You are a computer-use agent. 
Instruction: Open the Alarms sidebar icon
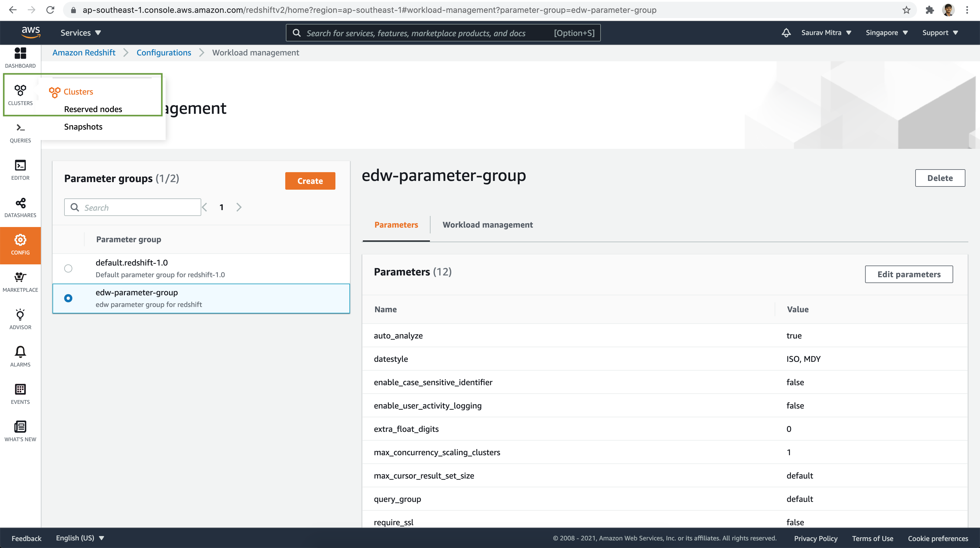pos(20,357)
